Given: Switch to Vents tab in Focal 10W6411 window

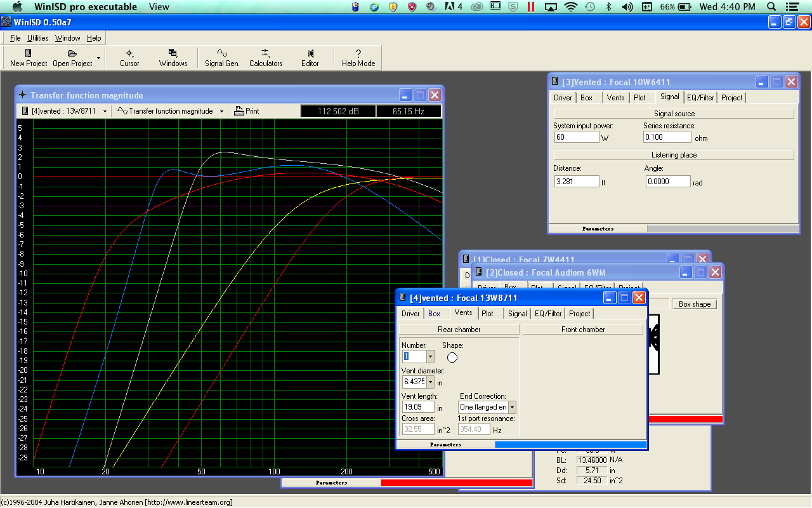Looking at the screenshot, I should click(615, 98).
